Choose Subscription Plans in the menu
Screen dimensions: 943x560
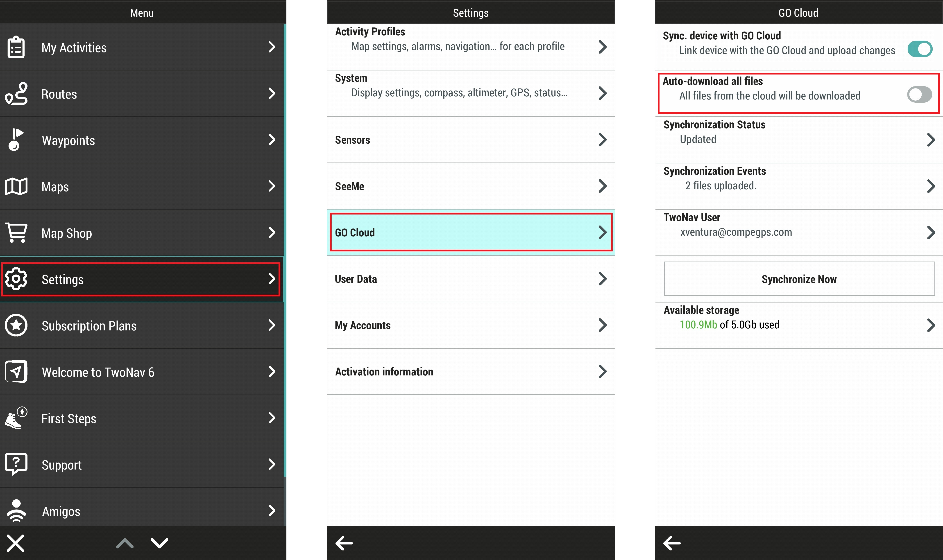(142, 326)
